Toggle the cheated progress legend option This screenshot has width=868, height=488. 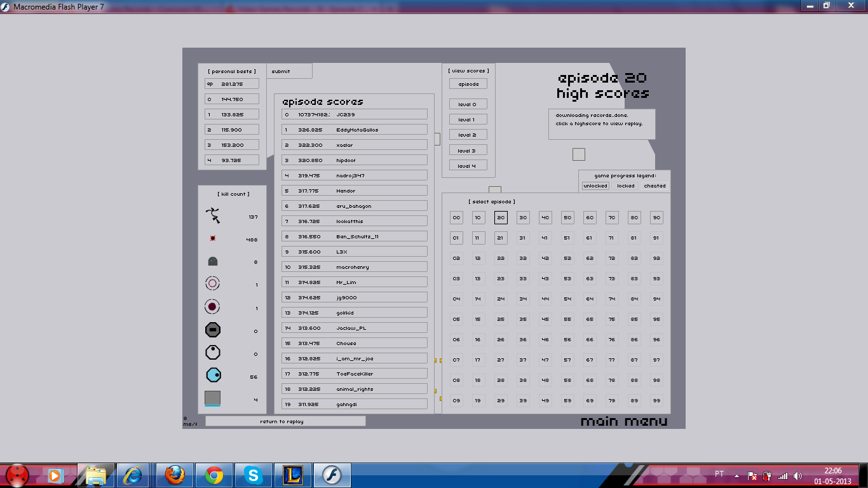[x=654, y=186]
